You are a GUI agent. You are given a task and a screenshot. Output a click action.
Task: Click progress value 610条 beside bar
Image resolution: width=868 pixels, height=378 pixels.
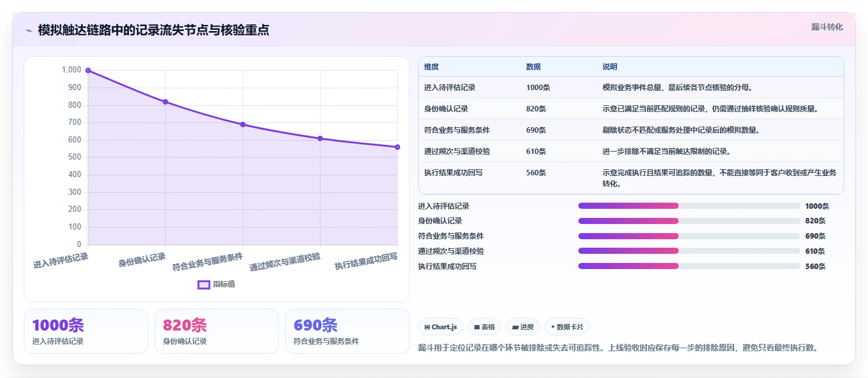click(816, 251)
